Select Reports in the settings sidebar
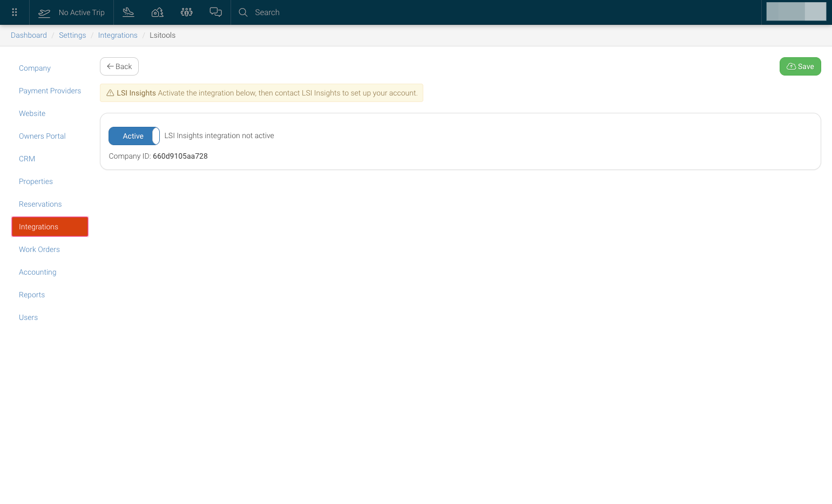Viewport: 832px width, 504px height. pos(32,295)
